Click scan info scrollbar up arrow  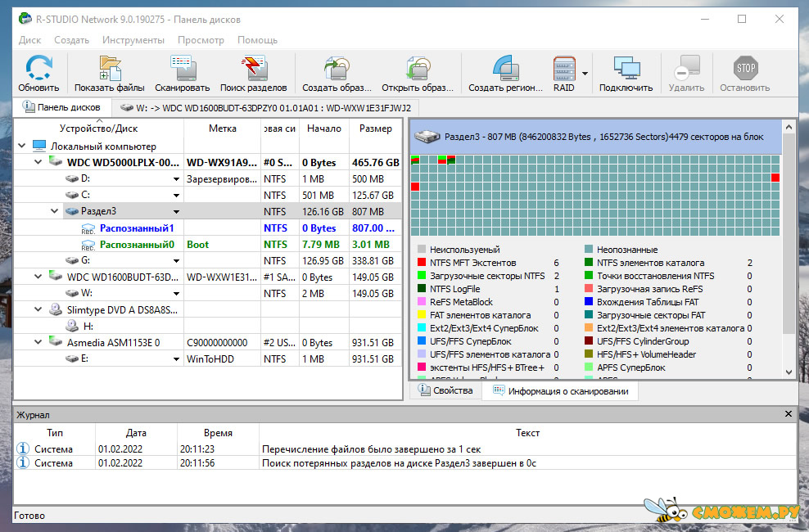[789, 127]
